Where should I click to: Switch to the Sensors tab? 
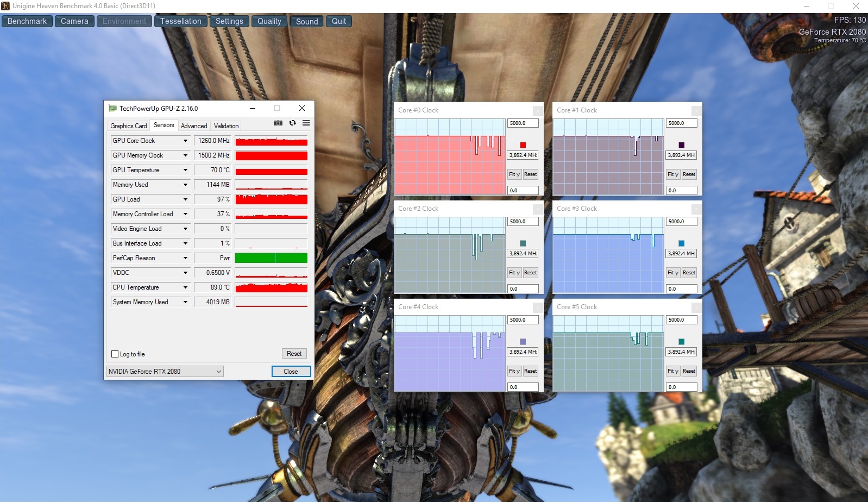[163, 125]
